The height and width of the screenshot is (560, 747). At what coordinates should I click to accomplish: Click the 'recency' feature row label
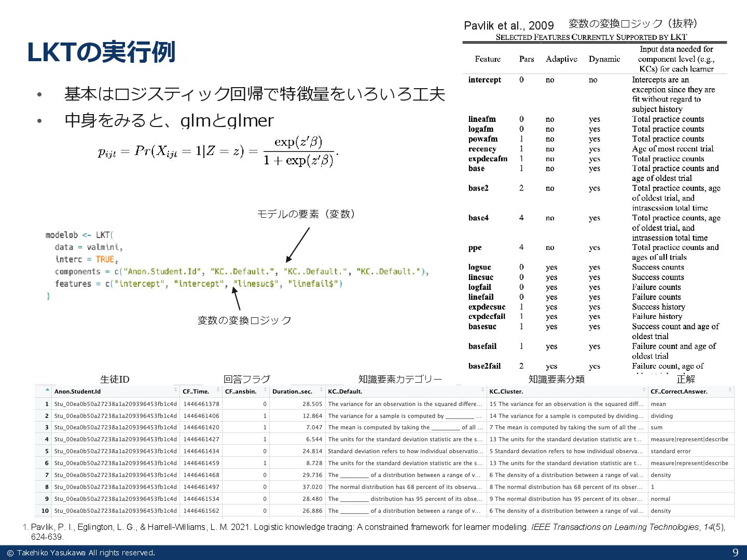[x=482, y=149]
